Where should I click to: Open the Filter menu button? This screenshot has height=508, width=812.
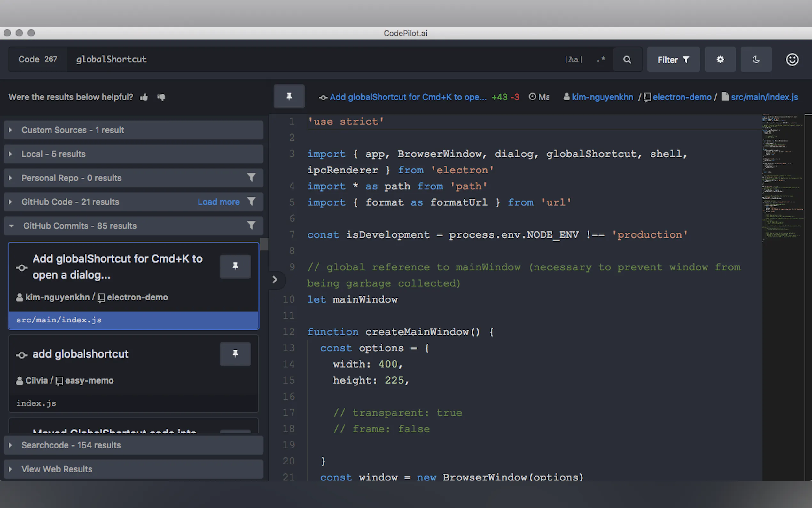point(673,60)
